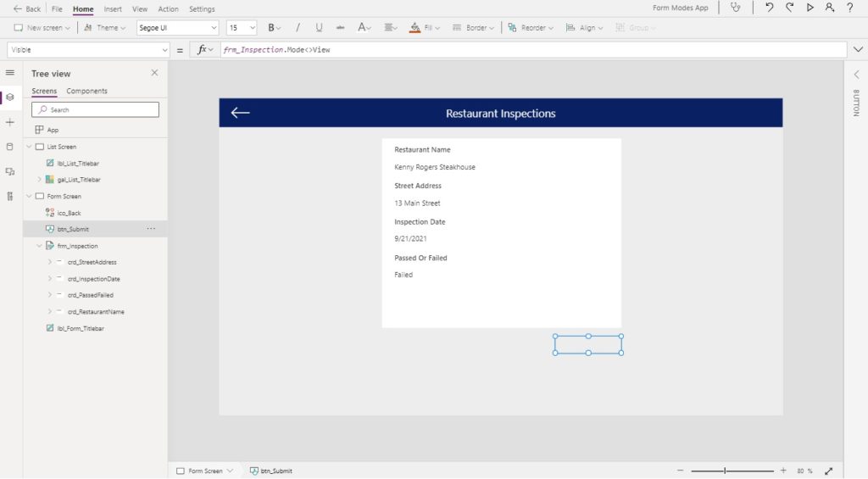
Task: Open the Tree view layers icon
Action: 10,97
